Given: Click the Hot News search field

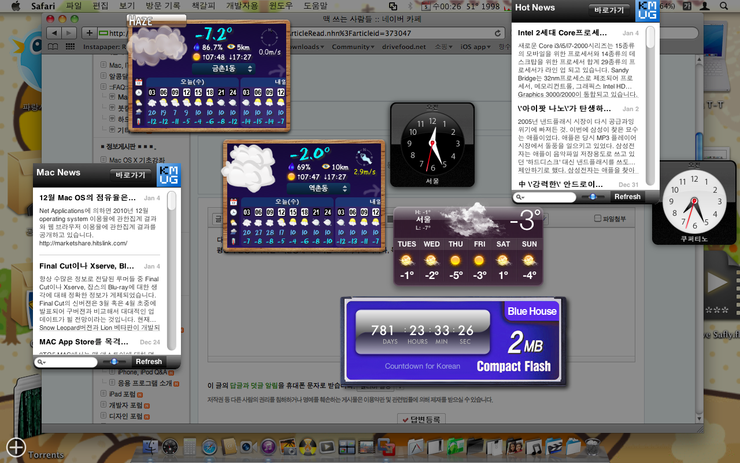Looking at the screenshot, I should [545, 197].
